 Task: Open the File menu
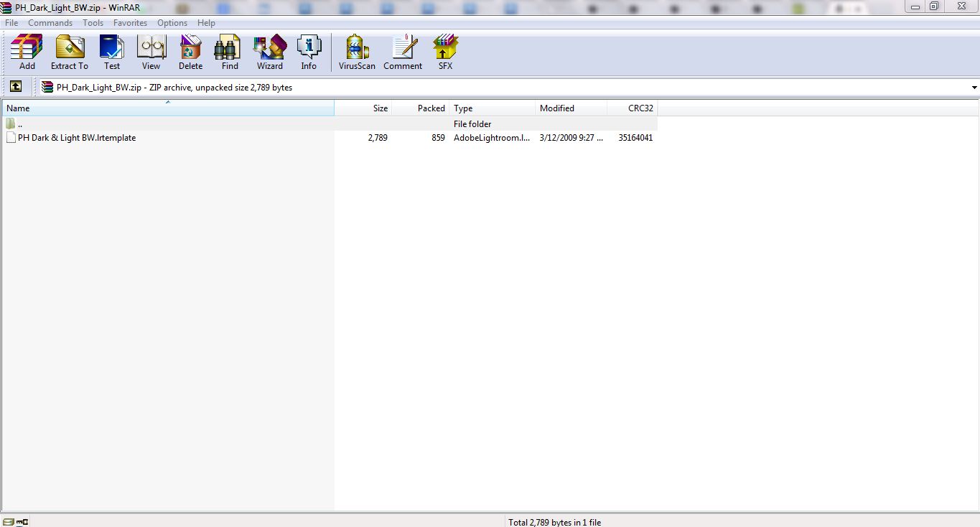pos(11,23)
